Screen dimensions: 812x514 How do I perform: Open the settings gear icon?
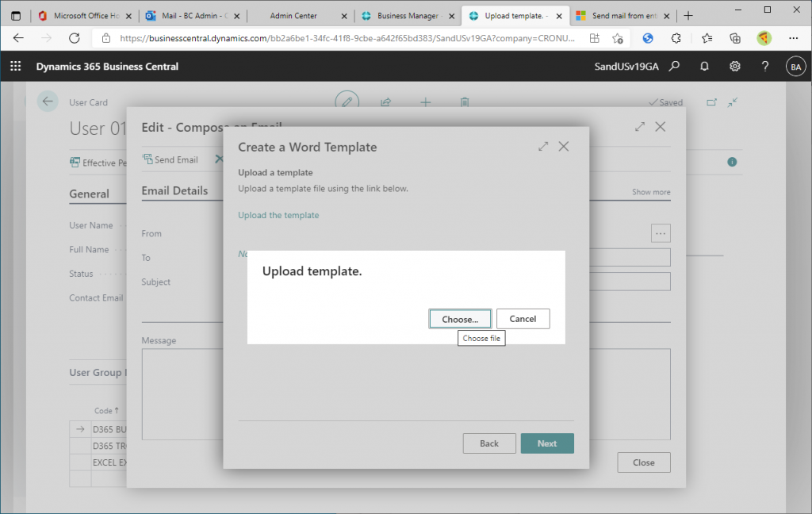point(735,67)
